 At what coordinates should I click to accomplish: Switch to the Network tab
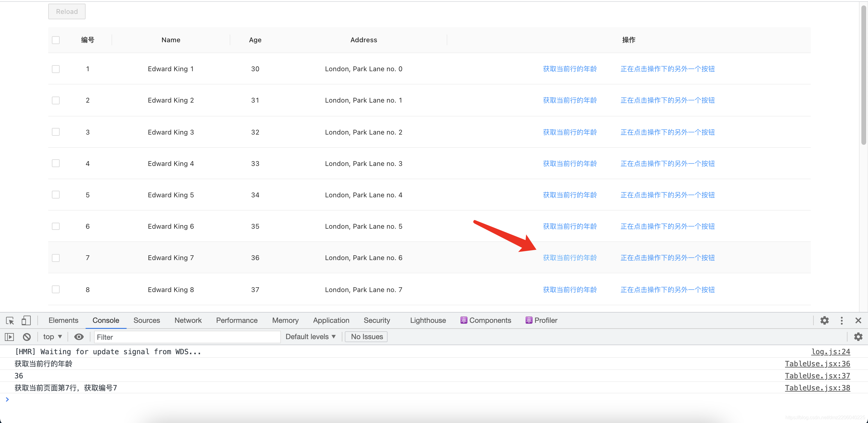188,320
